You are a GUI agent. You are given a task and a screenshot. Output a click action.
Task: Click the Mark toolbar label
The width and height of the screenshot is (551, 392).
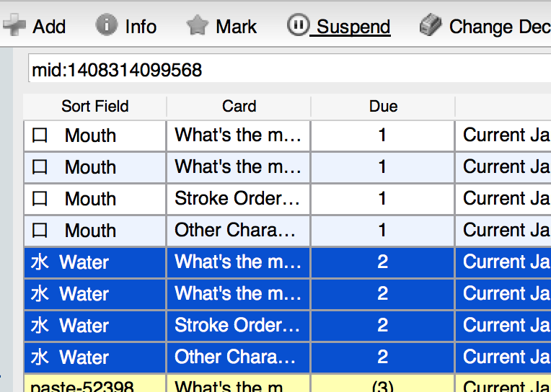click(x=236, y=27)
